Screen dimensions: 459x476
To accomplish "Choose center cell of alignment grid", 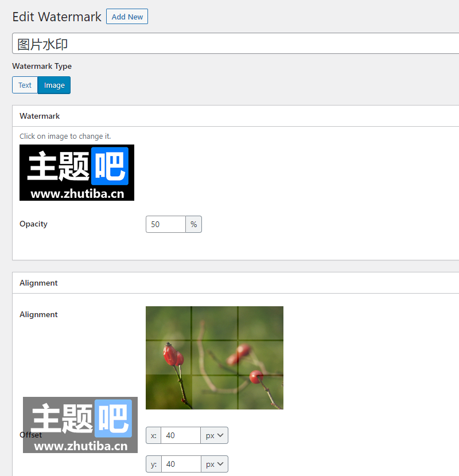I will (215, 358).
